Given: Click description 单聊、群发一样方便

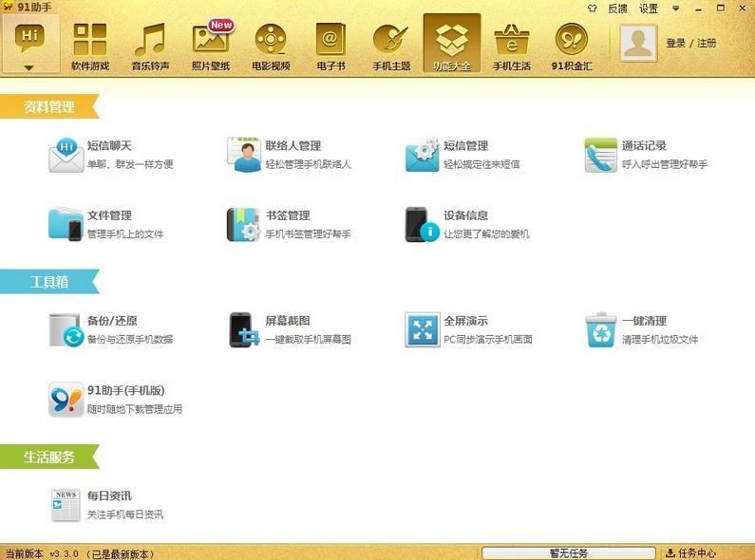Looking at the screenshot, I should (x=130, y=164).
